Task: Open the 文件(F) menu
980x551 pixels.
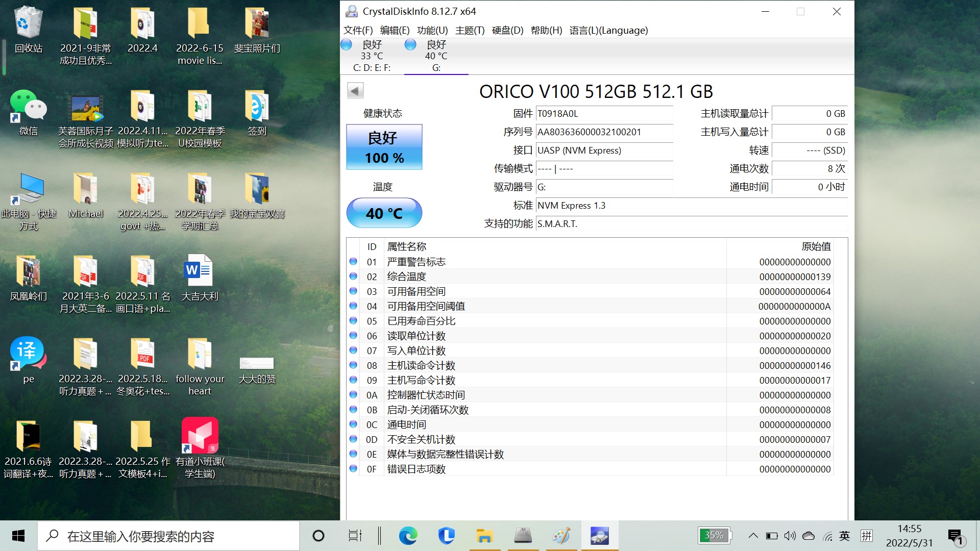Action: pyautogui.click(x=358, y=30)
